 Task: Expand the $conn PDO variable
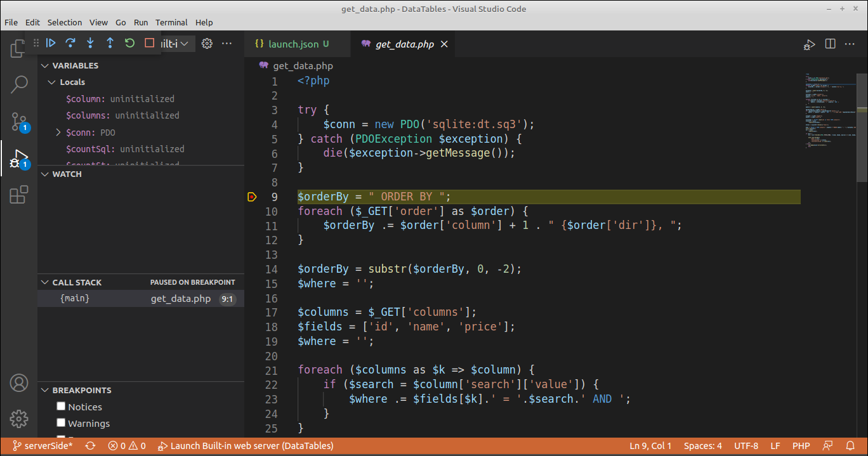[x=58, y=133]
